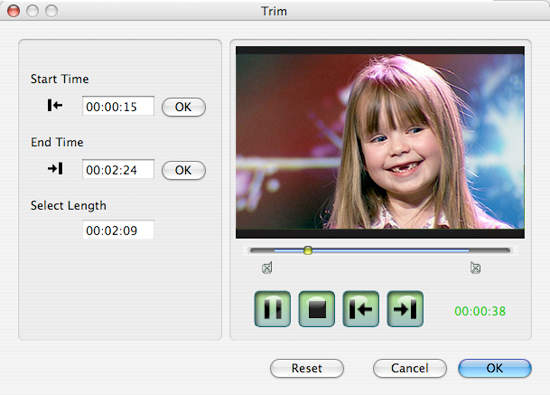This screenshot has width=550, height=395.
Task: Set trim end with green mark-out button
Action: [x=405, y=309]
